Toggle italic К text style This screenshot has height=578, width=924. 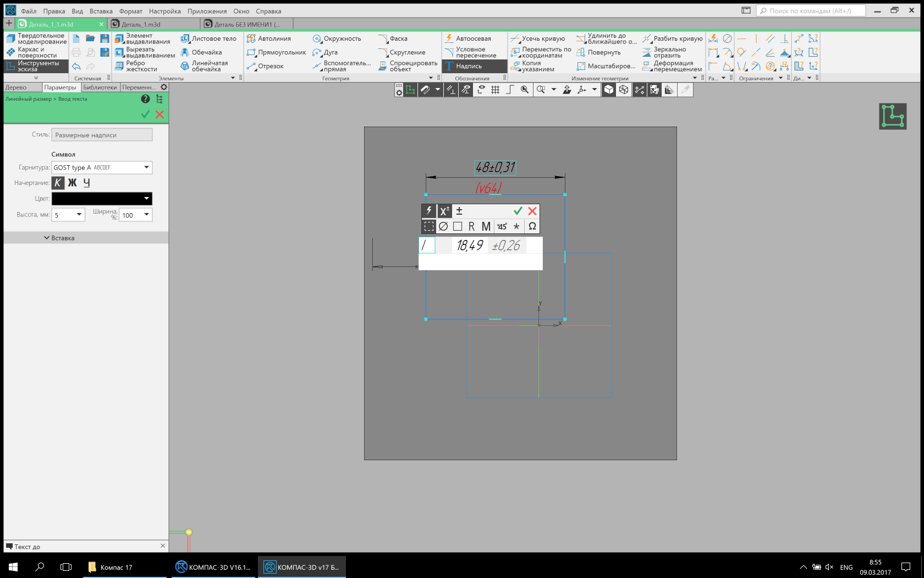coord(58,183)
